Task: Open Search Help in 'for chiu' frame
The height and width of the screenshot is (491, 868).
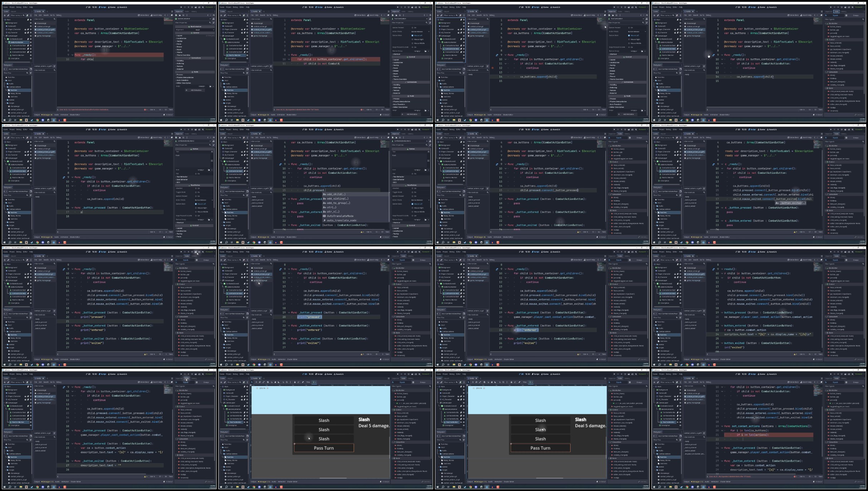Action: click(x=156, y=15)
